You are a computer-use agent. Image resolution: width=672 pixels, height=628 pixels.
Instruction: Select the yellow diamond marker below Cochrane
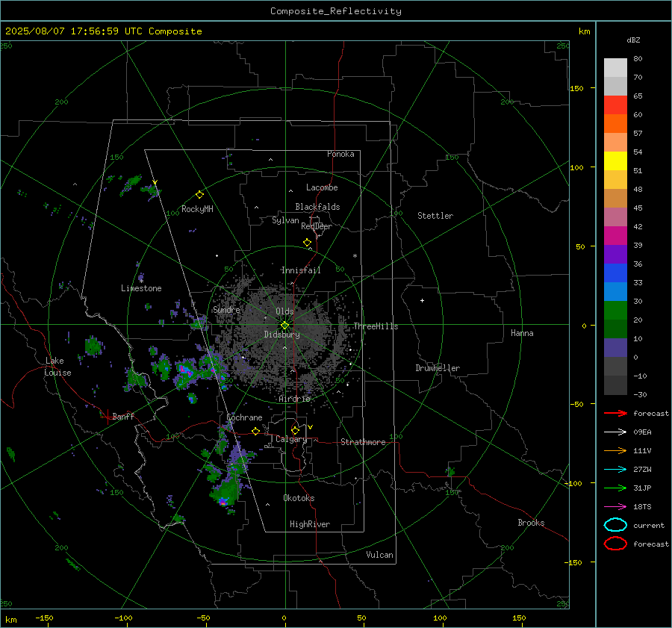[x=256, y=431]
